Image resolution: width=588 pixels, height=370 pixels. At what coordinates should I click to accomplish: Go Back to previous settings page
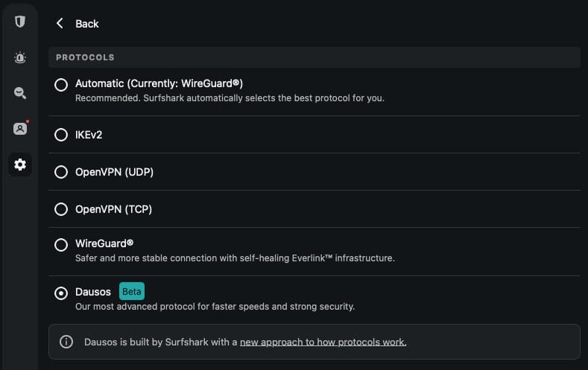[87, 24]
